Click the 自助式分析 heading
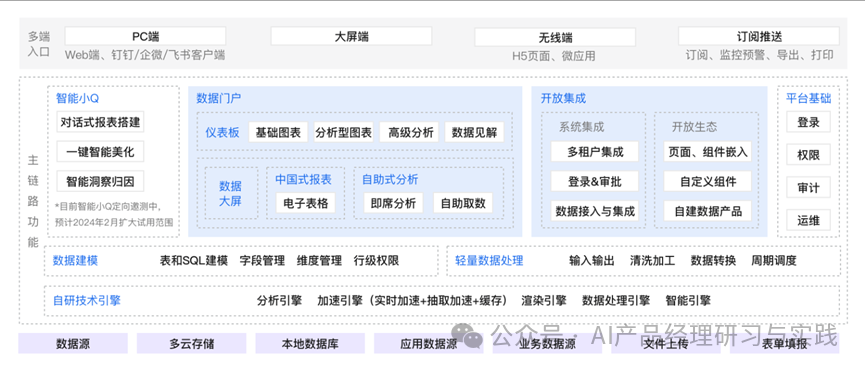Image resolution: width=865 pixels, height=370 pixels. coord(390,179)
